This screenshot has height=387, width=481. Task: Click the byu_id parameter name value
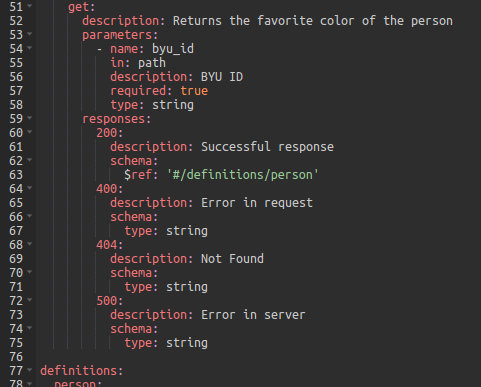(x=173, y=49)
